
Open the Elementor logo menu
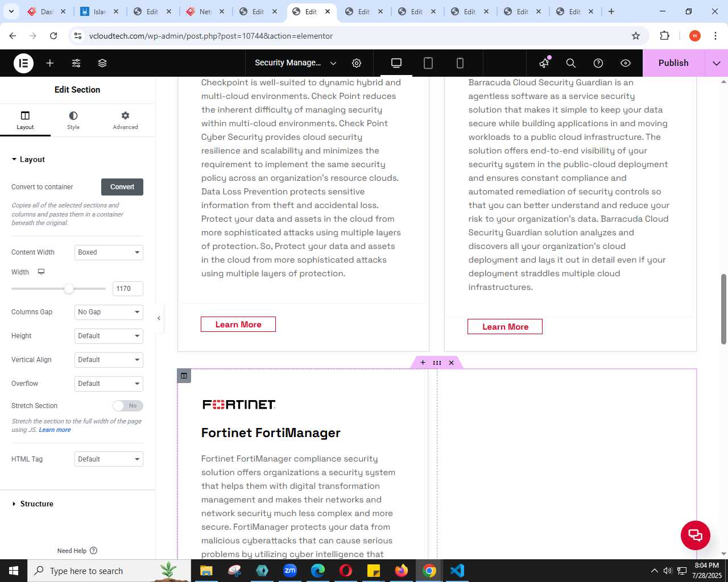point(24,63)
